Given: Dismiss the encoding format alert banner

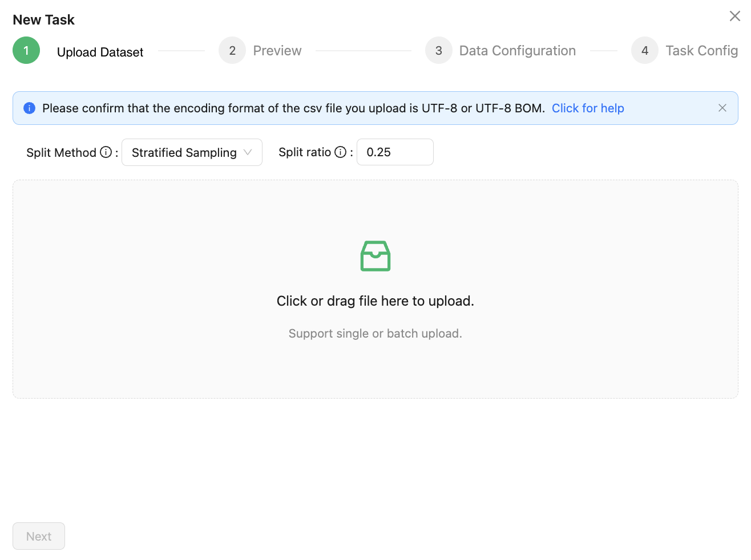Looking at the screenshot, I should 722,108.
